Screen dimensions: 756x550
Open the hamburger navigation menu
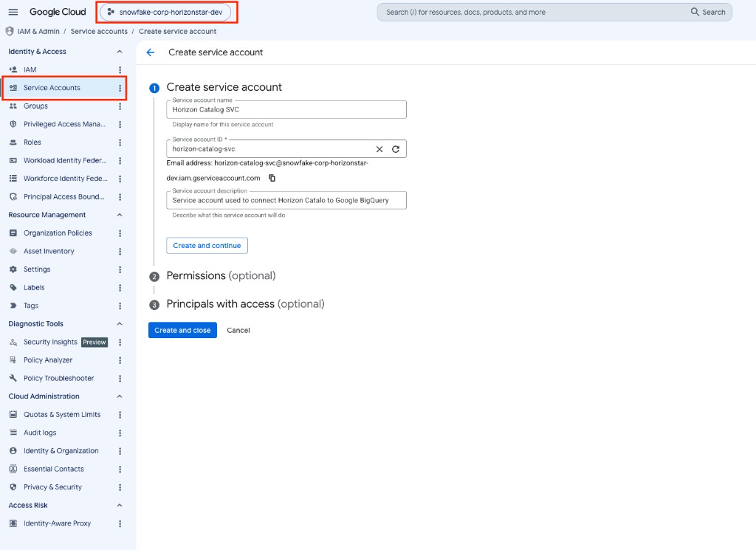tap(13, 12)
